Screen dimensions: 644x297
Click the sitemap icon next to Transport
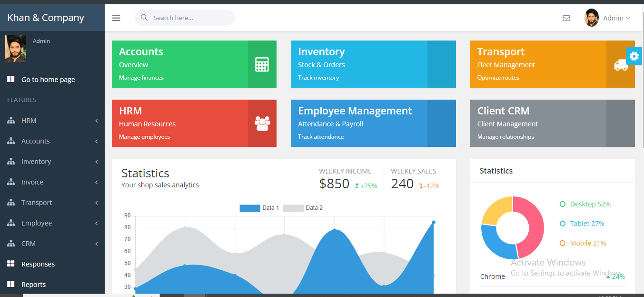[11, 203]
